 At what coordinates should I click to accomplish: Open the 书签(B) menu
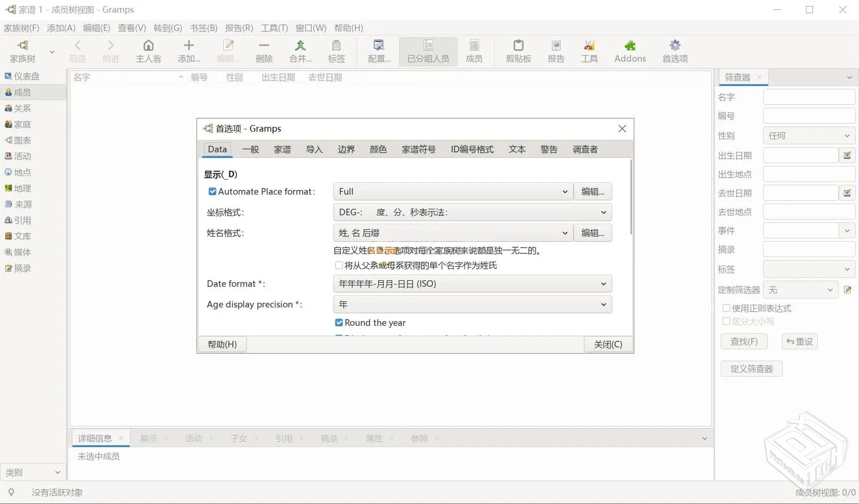click(203, 28)
